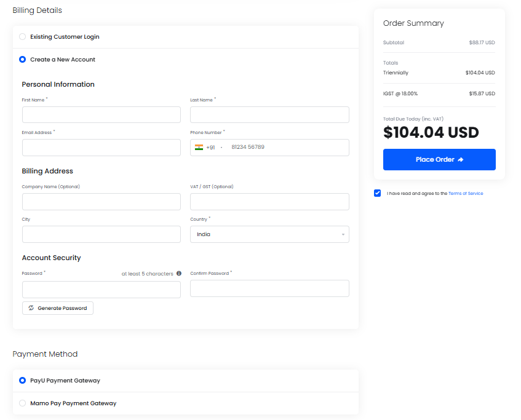Open the phone country code dropdown arrow
Screen dimensions: 521x420
click(221, 147)
